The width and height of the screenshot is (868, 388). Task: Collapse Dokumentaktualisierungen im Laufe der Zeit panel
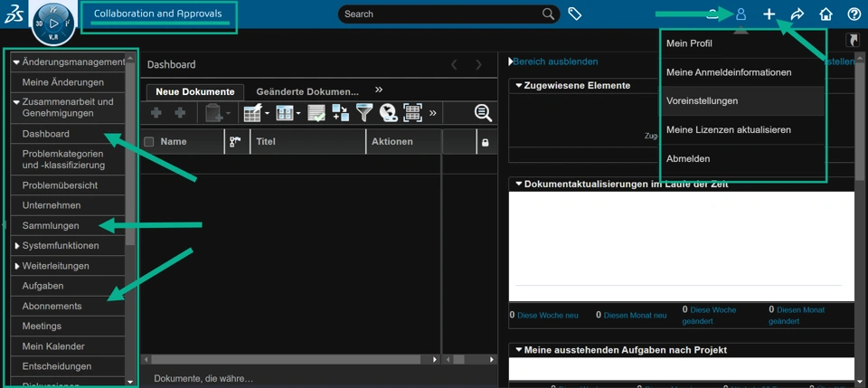(519, 184)
